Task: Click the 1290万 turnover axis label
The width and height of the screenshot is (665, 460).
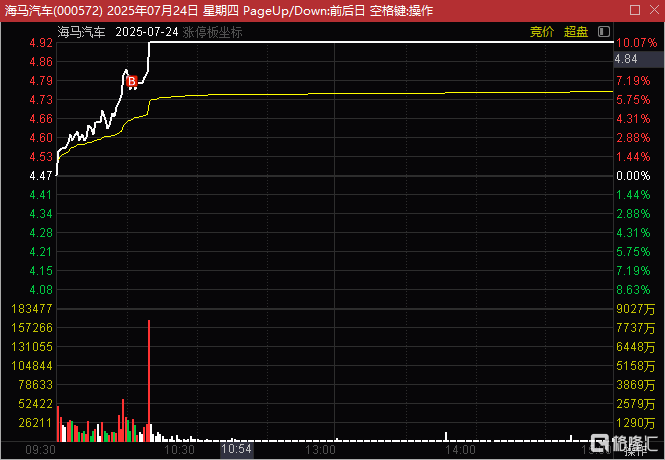Action: point(636,423)
